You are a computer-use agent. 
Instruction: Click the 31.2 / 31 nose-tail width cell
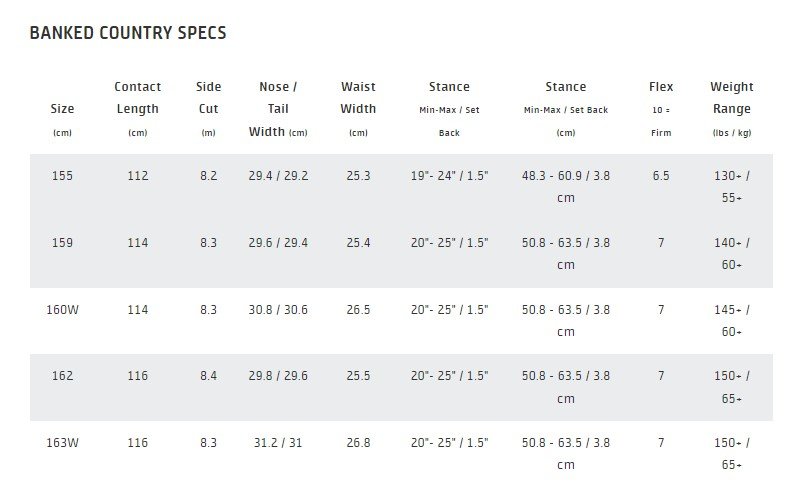278,443
